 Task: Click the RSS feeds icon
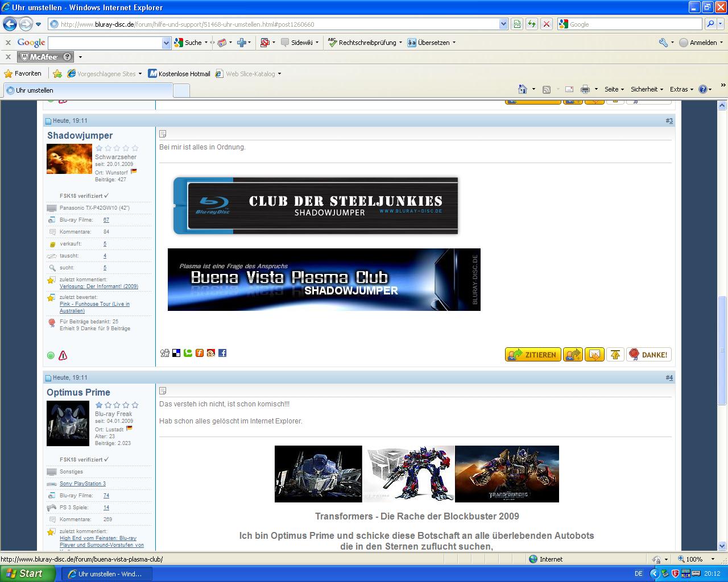(547, 89)
